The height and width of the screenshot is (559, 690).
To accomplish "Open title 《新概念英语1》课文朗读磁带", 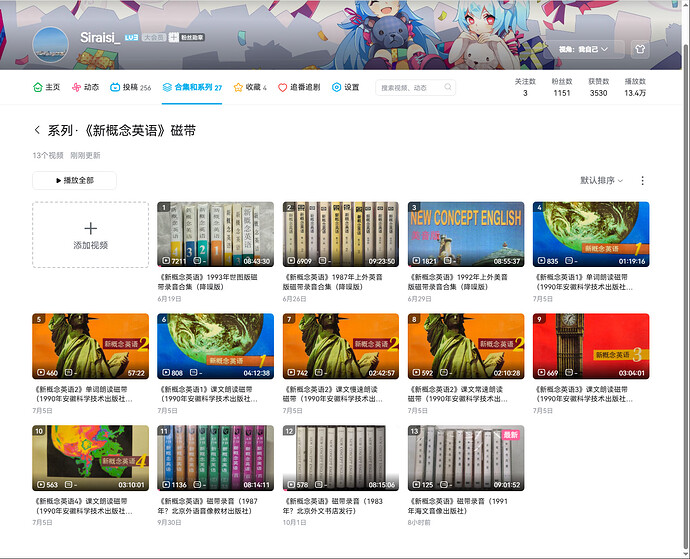I will coord(208,394).
